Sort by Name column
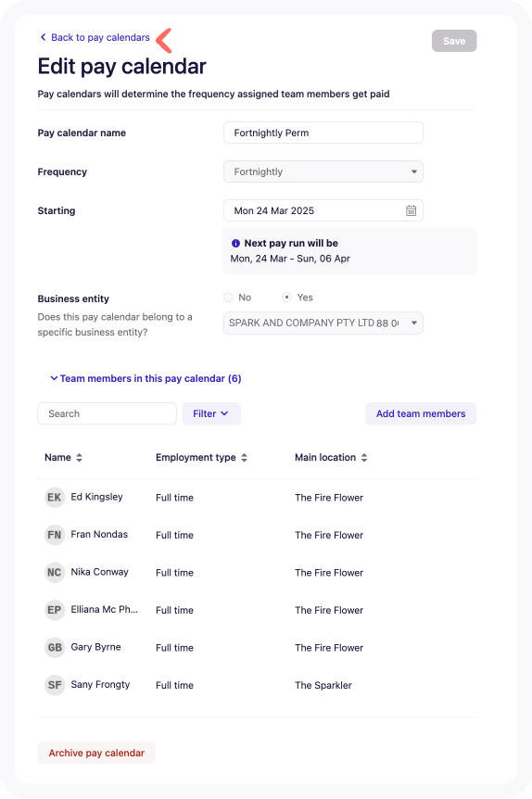Screen dimensions: 532x799 click(63, 457)
